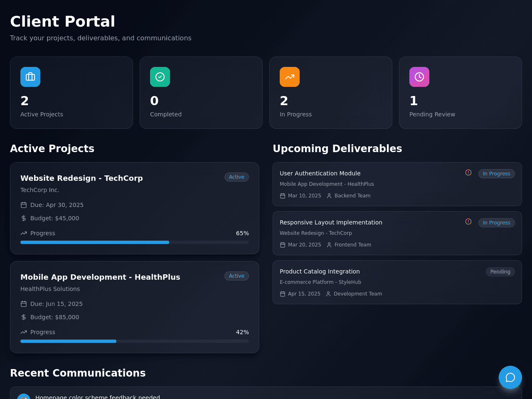The width and height of the screenshot is (532, 399).
Task: Click the HealthPlus Solutions client name
Action: (50, 289)
